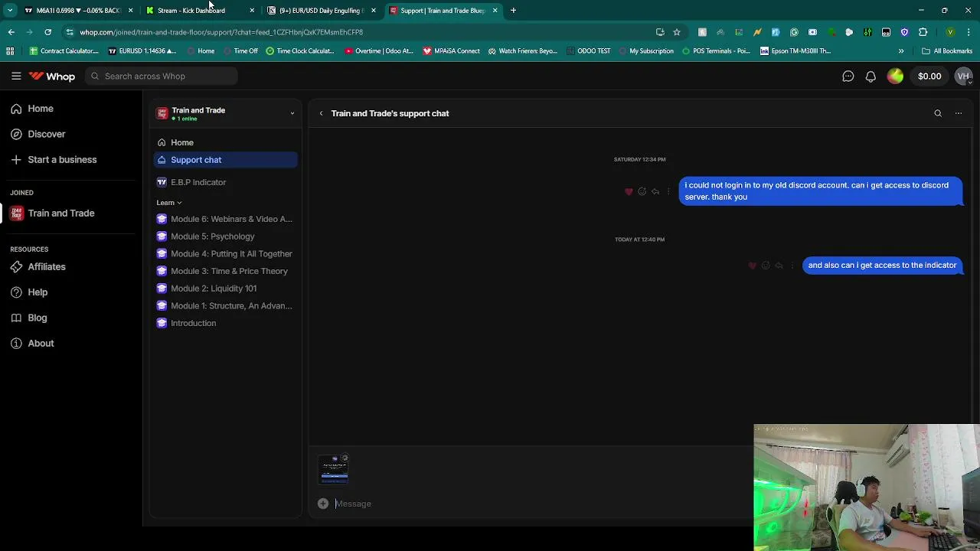Add emoji reaction to discord login message
This screenshot has width=980, height=551.
(642, 191)
